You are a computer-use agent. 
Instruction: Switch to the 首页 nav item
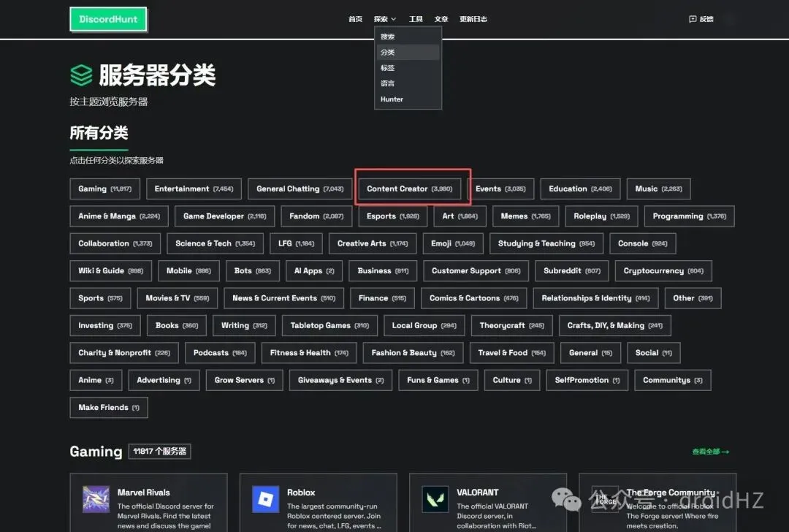pos(355,19)
